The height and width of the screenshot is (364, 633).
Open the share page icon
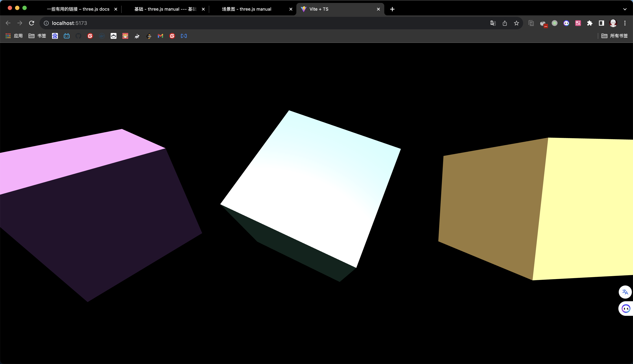click(505, 23)
